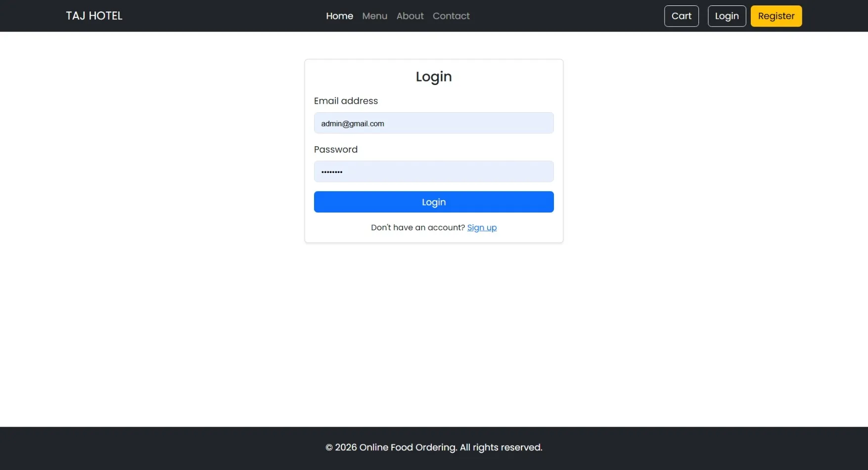
Task: Click the Don't have an account text
Action: pyautogui.click(x=418, y=227)
